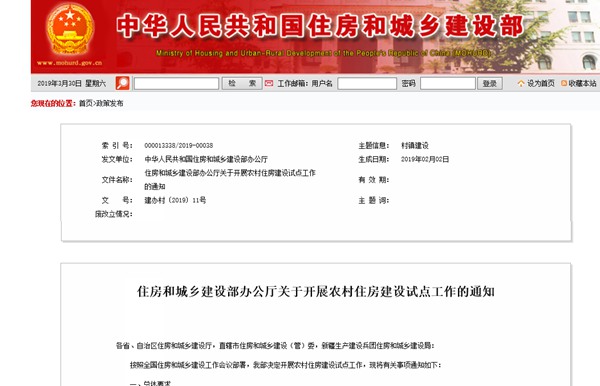Click the 有效期 label
The height and width of the screenshot is (386, 600).
pos(373,180)
